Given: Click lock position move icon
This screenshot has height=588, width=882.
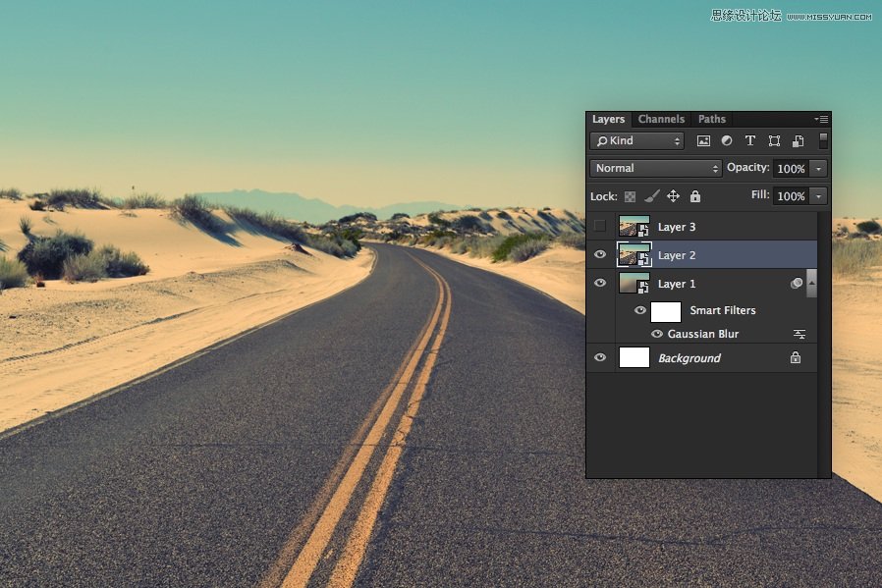Looking at the screenshot, I should tap(673, 196).
